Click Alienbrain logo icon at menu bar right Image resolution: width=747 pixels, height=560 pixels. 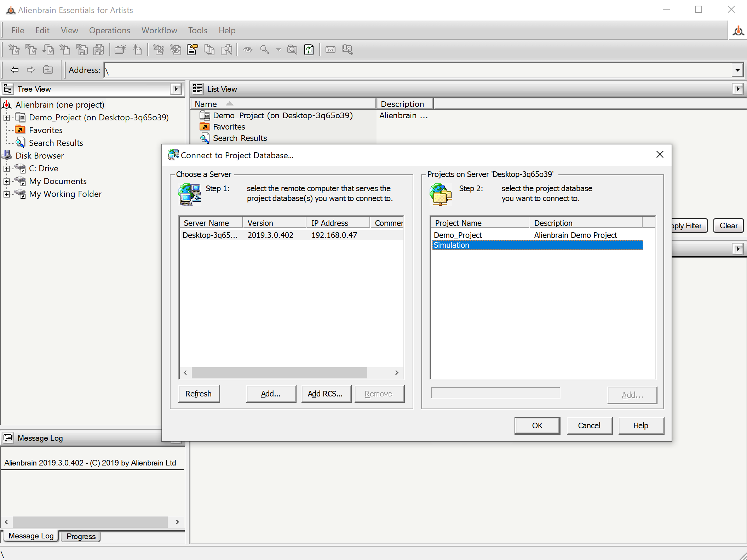pos(738,31)
